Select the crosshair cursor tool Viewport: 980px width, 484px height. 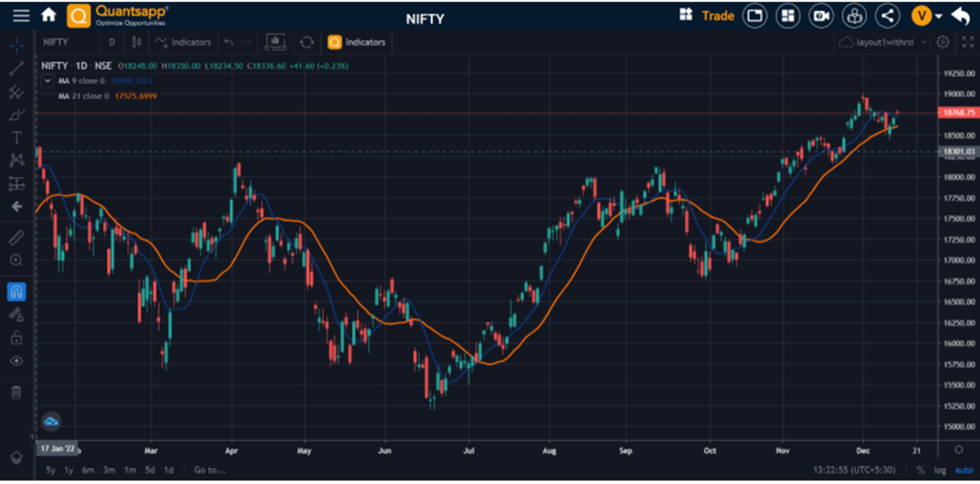click(17, 45)
